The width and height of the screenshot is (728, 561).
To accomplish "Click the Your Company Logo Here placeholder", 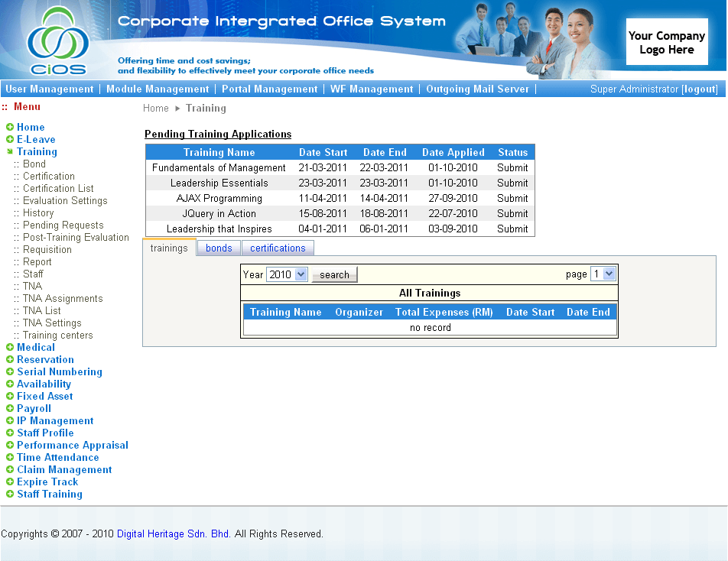I will 666,43.
